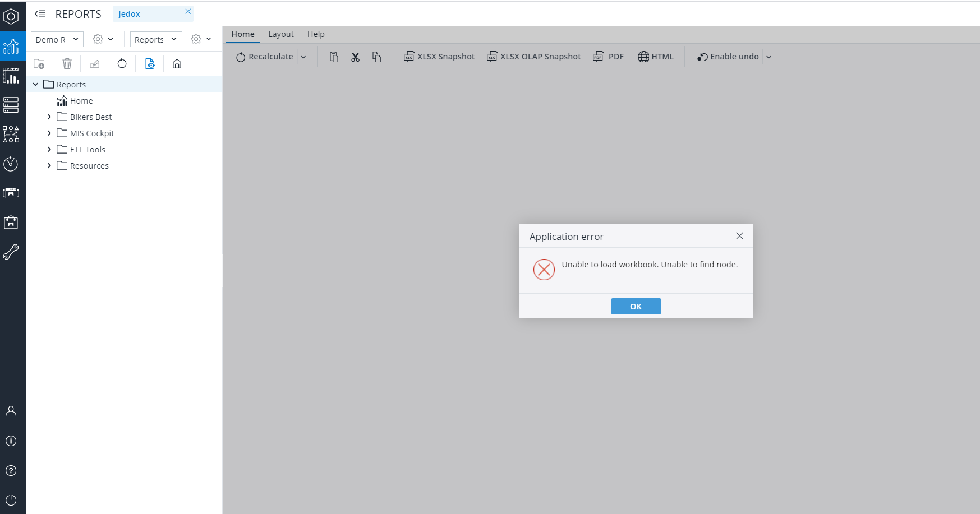
Task: Click the scissors cut icon
Action: click(355, 57)
